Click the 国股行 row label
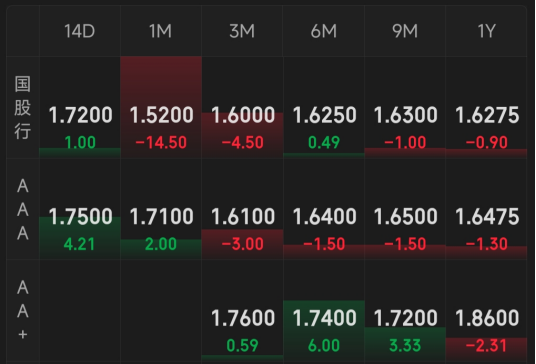536x364 pixels. [x=23, y=107]
